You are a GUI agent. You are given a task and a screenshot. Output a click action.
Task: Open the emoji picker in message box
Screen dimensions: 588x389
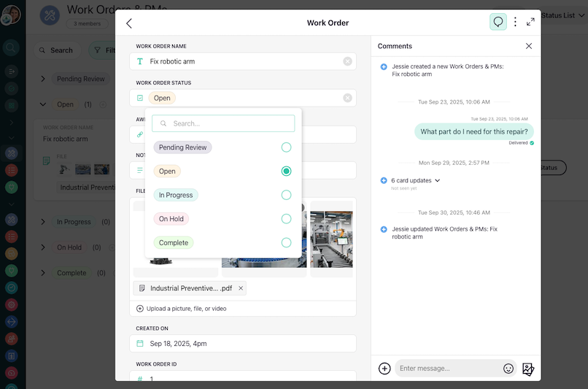point(508,369)
